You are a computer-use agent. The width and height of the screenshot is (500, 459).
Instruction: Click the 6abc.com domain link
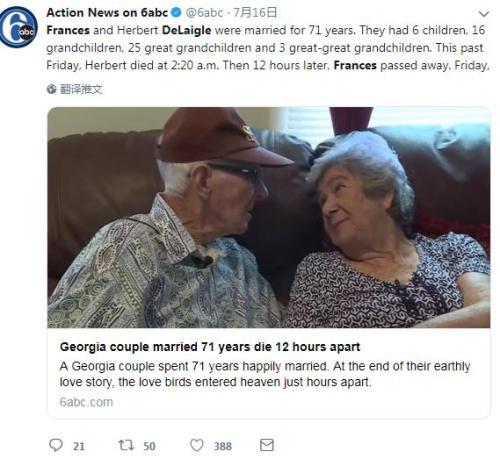86,402
